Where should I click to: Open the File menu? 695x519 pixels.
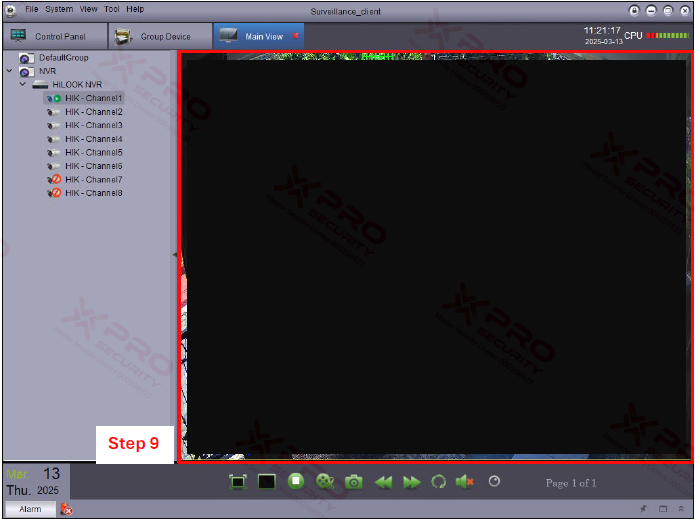(x=31, y=9)
